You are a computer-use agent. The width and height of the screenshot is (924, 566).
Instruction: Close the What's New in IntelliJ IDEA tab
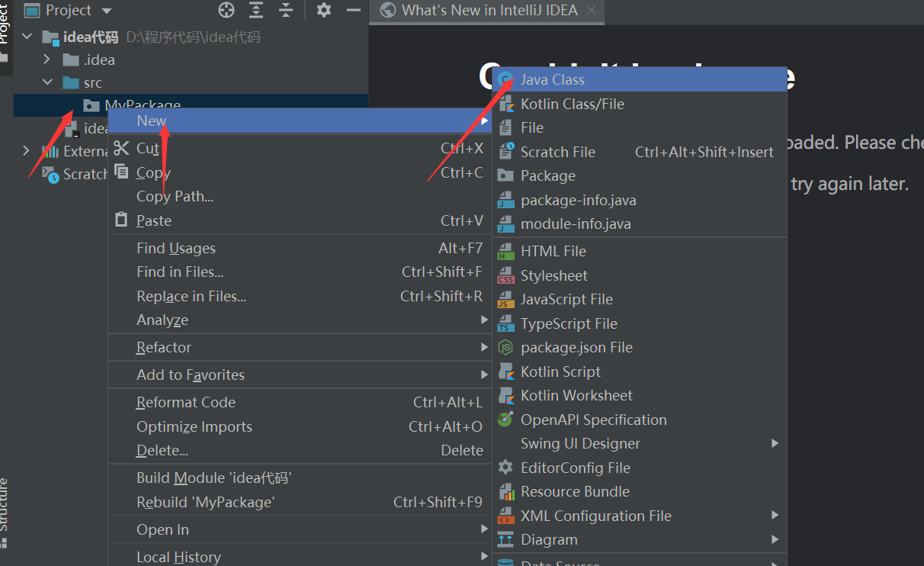(x=591, y=11)
